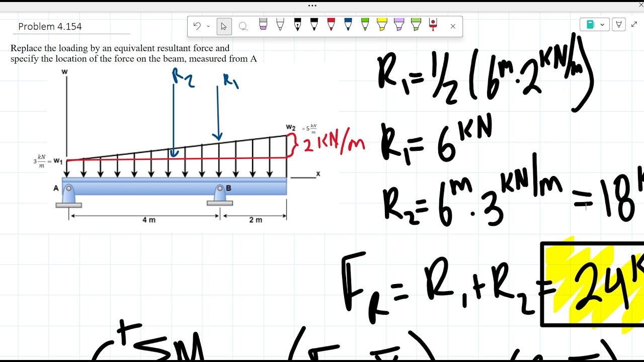The width and height of the screenshot is (644, 362).
Task: Click the problem statement text
Action: pyautogui.click(x=134, y=53)
